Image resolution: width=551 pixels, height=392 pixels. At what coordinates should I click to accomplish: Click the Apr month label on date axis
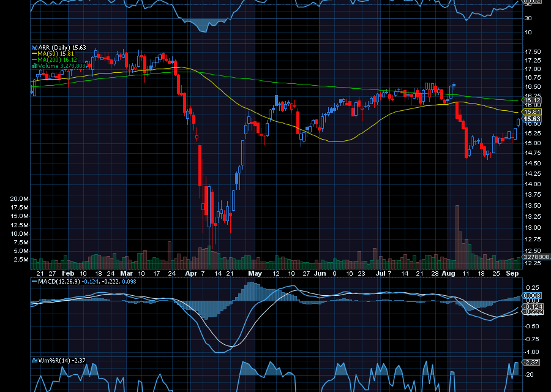coord(191,273)
